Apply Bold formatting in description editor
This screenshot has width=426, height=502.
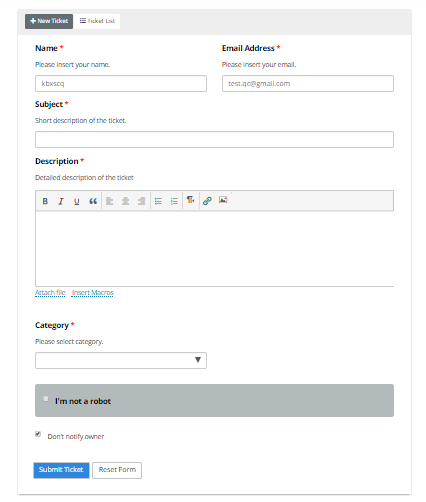tap(45, 201)
